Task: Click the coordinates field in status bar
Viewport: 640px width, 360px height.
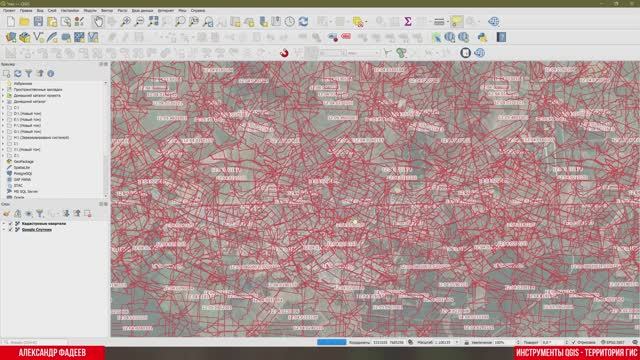Action: [388, 342]
